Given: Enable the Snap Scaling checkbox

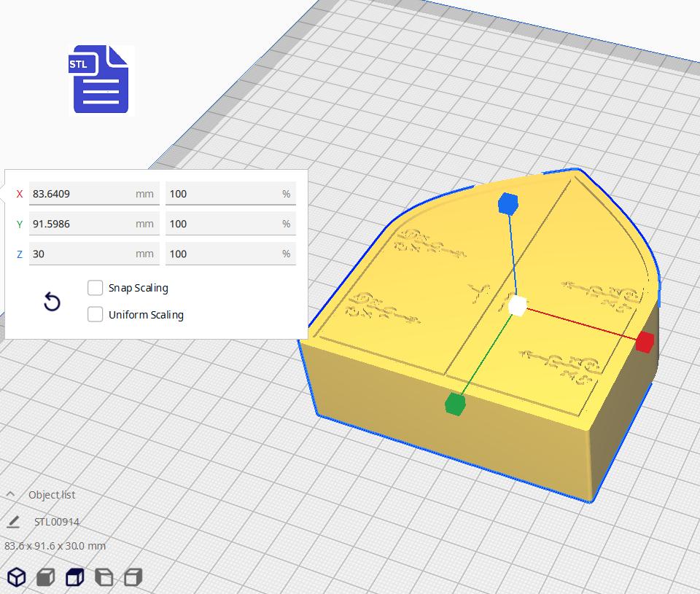Looking at the screenshot, I should [x=95, y=288].
